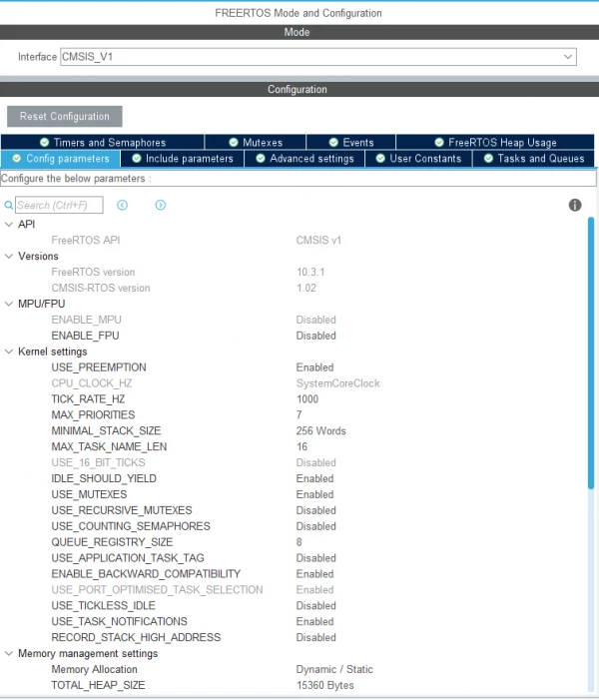This screenshot has height=700, width=599.
Task: Open the User Constants tab
Action: (x=418, y=159)
